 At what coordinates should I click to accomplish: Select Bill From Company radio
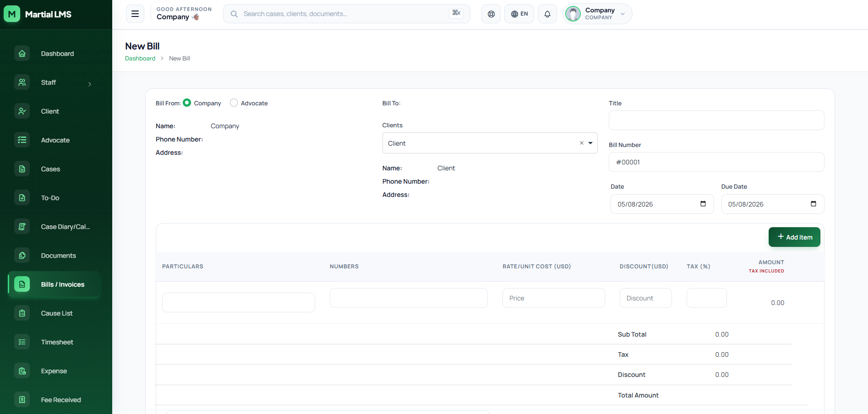click(187, 103)
